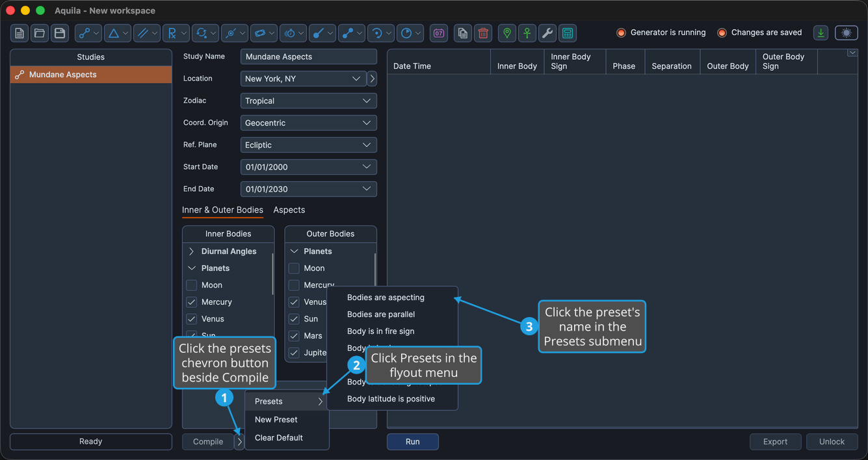Click the presets chevron beside Compile
Screen dimensions: 868x460
pyautogui.click(x=240, y=442)
